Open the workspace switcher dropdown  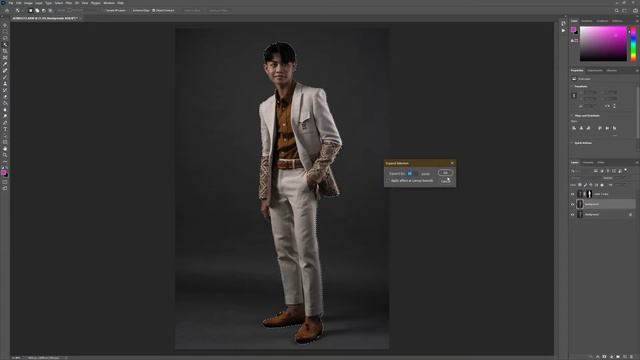pos(625,11)
